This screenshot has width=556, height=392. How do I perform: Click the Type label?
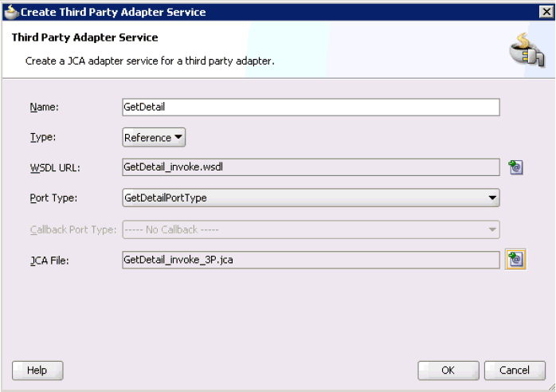43,137
